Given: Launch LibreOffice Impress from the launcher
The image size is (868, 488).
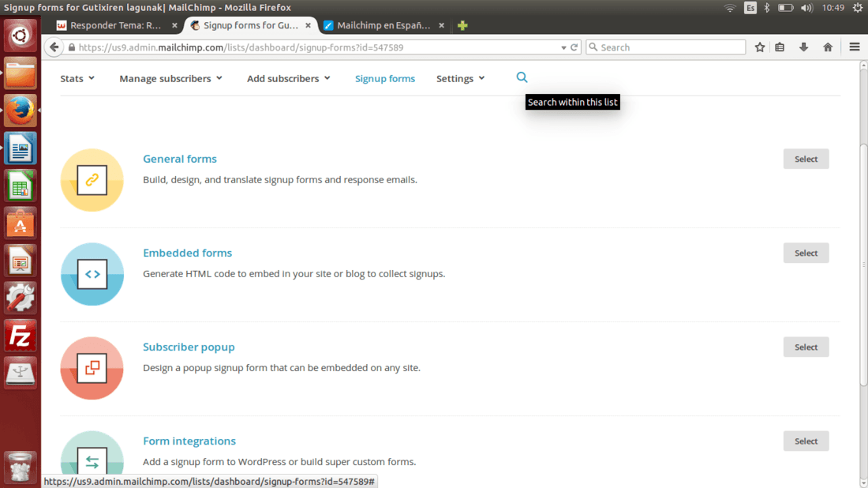Looking at the screenshot, I should 21,261.
